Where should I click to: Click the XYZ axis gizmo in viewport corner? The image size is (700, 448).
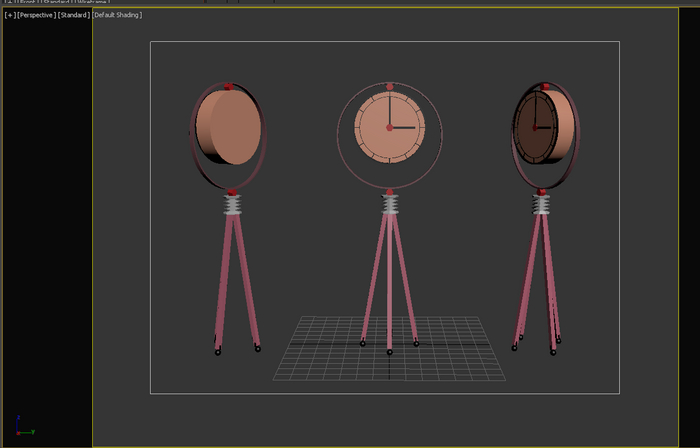click(24, 427)
